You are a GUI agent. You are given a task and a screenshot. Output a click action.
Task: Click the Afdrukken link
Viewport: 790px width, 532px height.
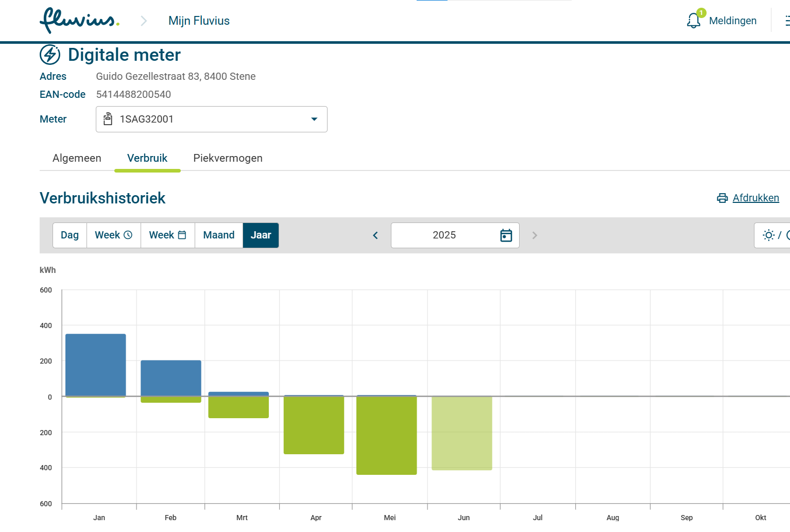(755, 198)
